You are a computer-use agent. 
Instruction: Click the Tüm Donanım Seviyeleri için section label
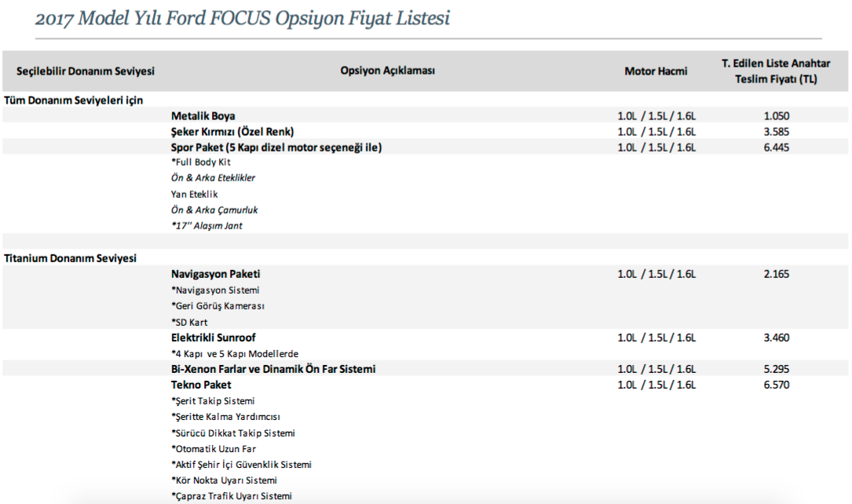(73, 100)
